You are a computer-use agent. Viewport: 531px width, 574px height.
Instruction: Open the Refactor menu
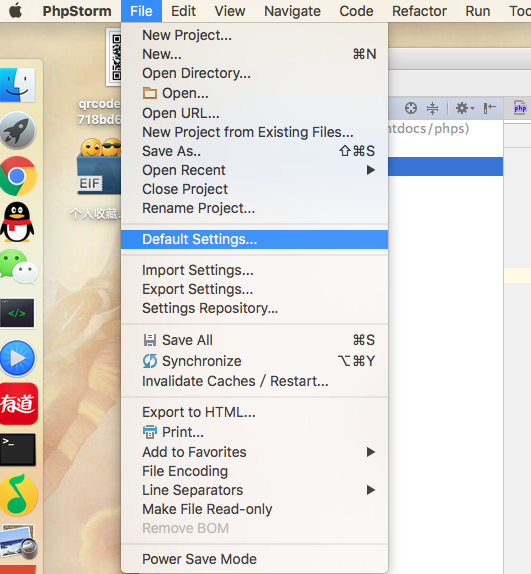(x=419, y=11)
